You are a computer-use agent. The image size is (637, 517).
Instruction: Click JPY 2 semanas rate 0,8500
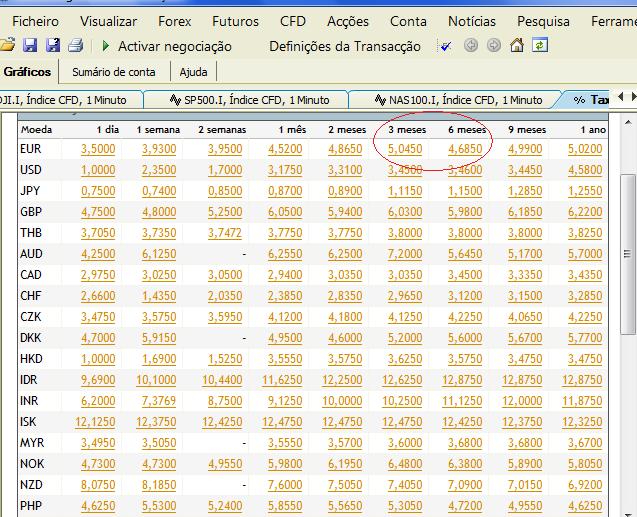tap(225, 191)
